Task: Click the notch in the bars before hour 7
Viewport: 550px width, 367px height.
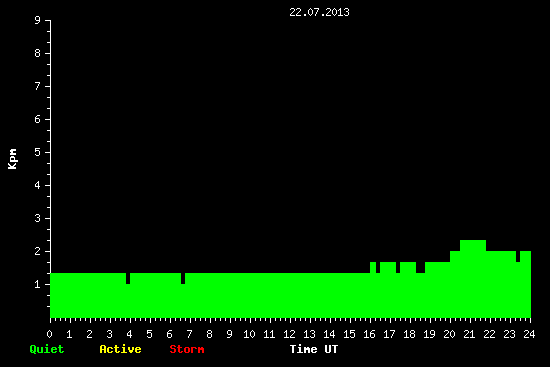Action: 183,278
